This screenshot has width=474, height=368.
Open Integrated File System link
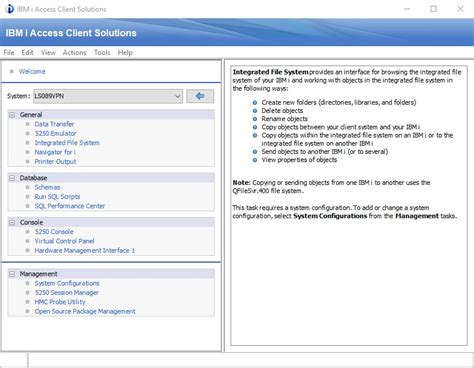point(67,143)
